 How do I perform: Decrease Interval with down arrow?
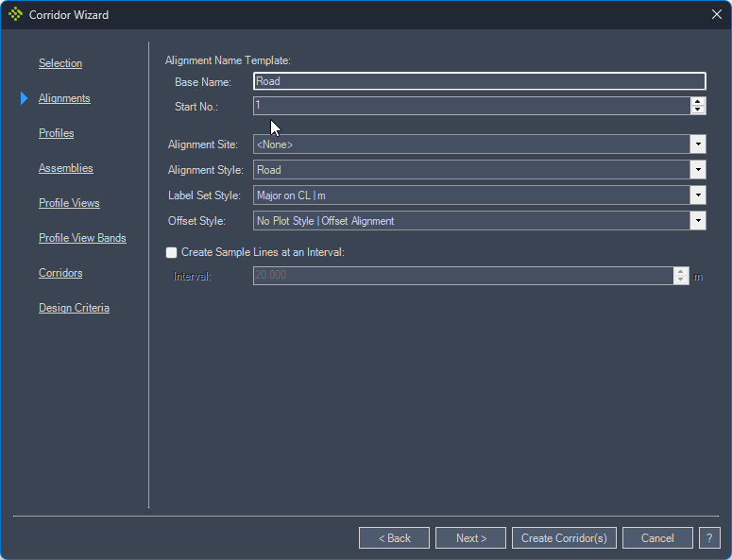point(681,280)
